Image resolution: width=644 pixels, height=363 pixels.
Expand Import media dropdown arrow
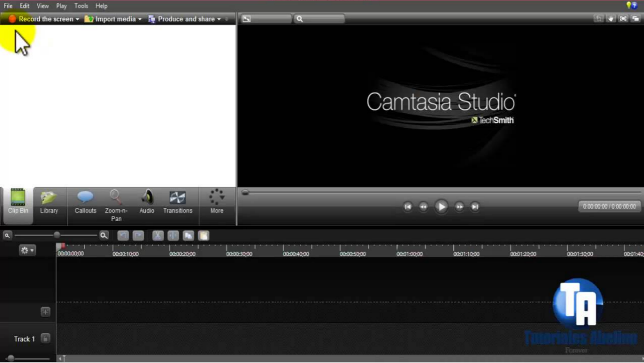[140, 19]
